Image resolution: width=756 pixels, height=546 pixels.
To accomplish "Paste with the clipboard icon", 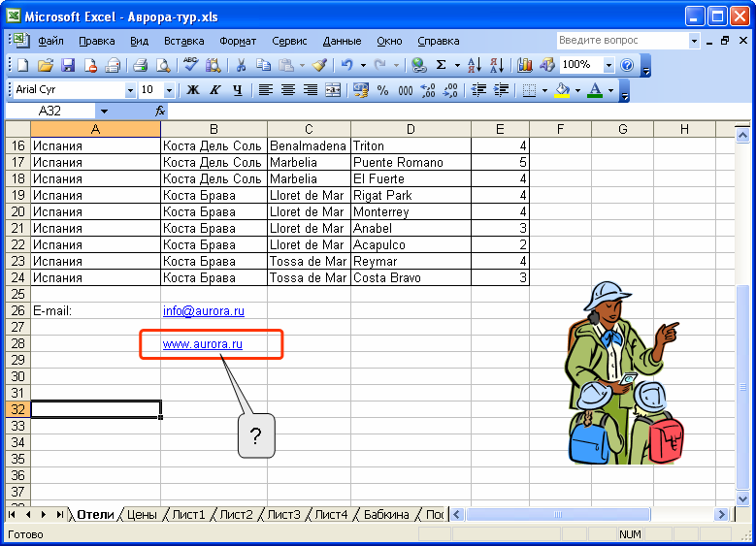I will (x=286, y=65).
